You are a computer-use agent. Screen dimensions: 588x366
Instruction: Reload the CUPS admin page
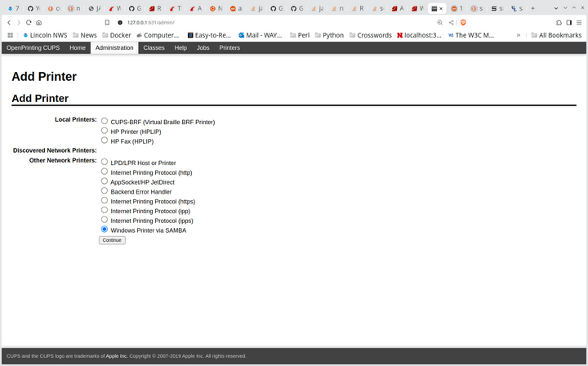click(x=29, y=23)
